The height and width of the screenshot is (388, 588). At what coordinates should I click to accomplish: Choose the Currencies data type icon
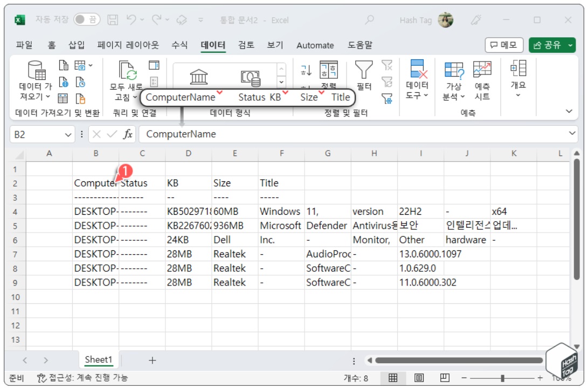coord(251,78)
